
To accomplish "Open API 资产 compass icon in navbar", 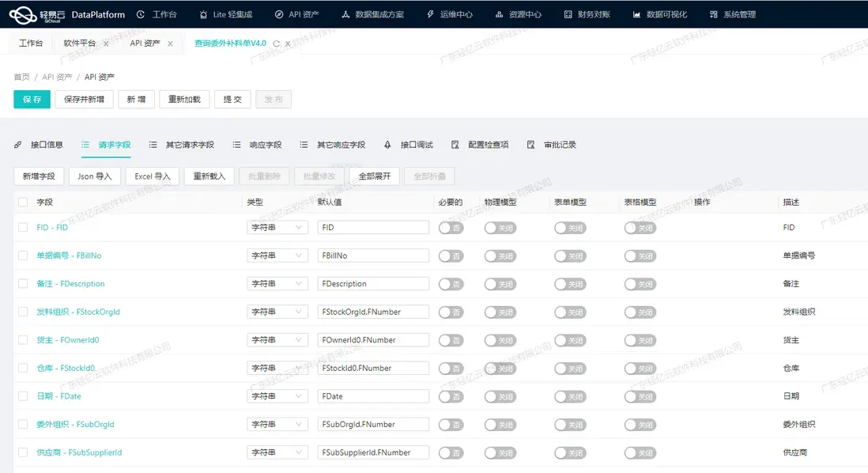I will click(x=278, y=14).
